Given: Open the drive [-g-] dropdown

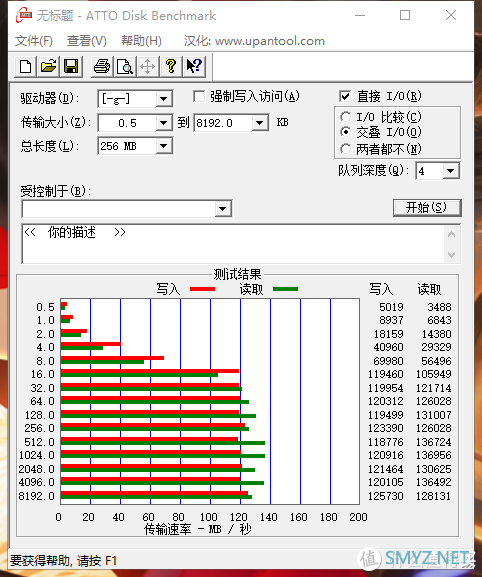Looking at the screenshot, I should pyautogui.click(x=163, y=99).
